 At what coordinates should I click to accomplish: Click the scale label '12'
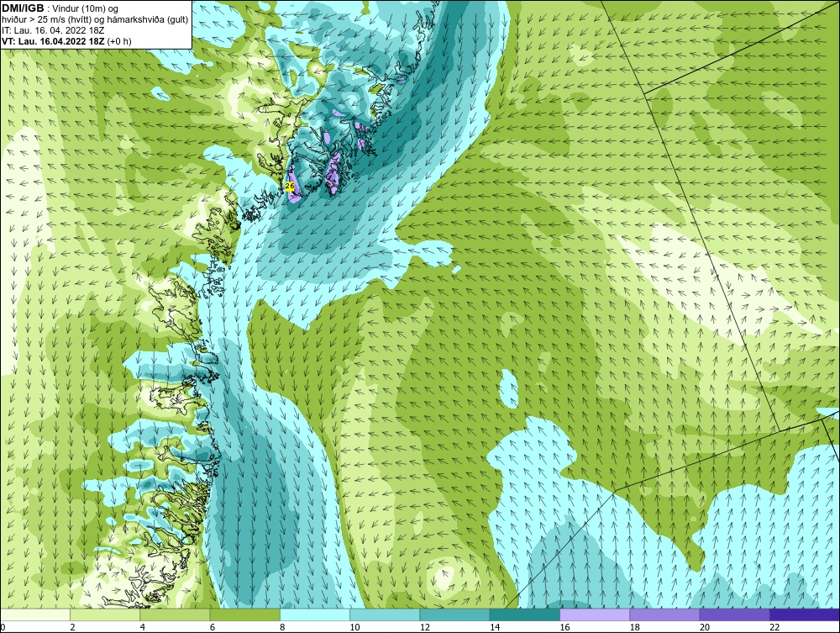pyautogui.click(x=425, y=628)
